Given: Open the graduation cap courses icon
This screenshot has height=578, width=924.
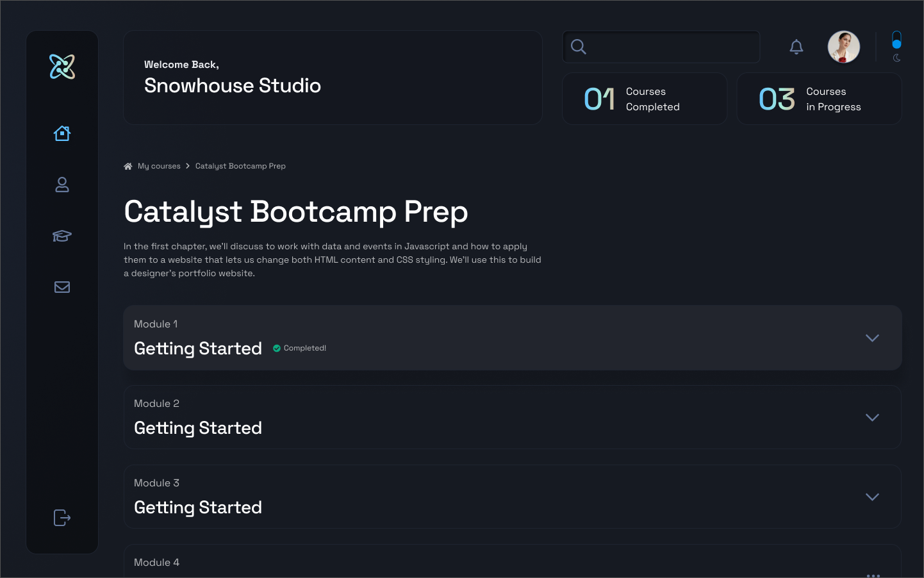Looking at the screenshot, I should pos(62,236).
